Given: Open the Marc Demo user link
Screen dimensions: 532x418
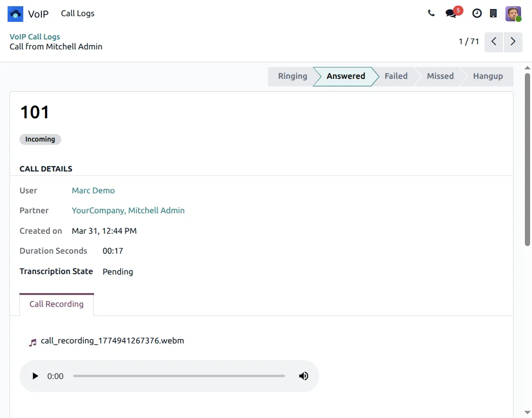Looking at the screenshot, I should [x=93, y=190].
